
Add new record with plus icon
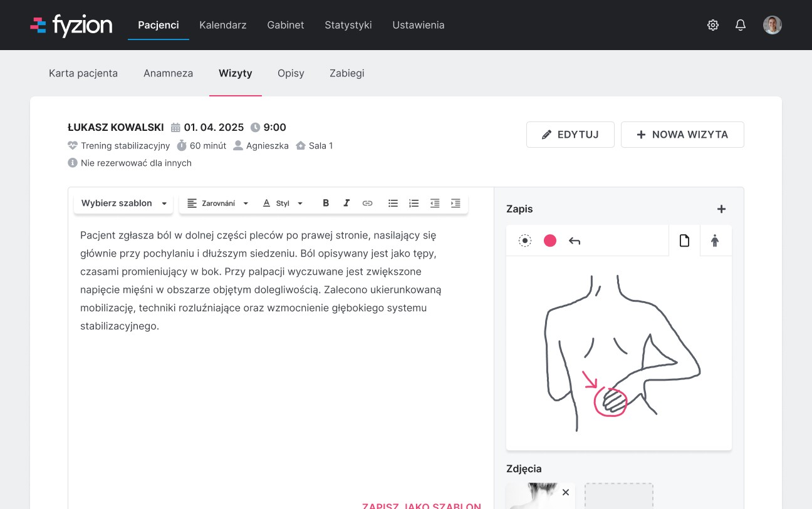721,209
